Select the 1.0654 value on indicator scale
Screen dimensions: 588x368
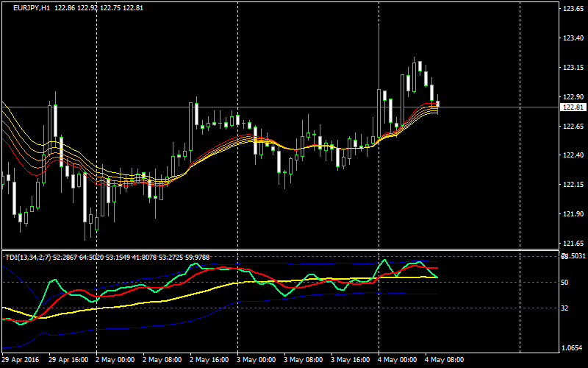pos(571,347)
